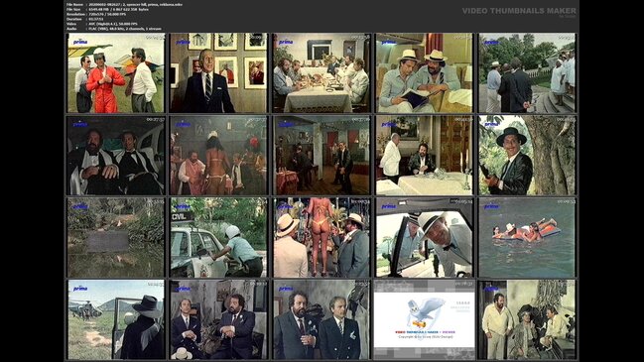Open thumbnail of tuxedo men inside car

click(x=116, y=155)
